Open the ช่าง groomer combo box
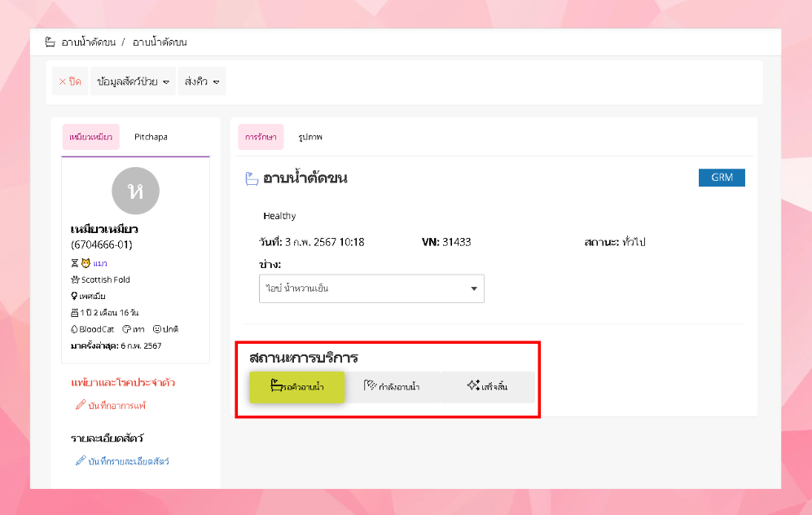 [371, 288]
